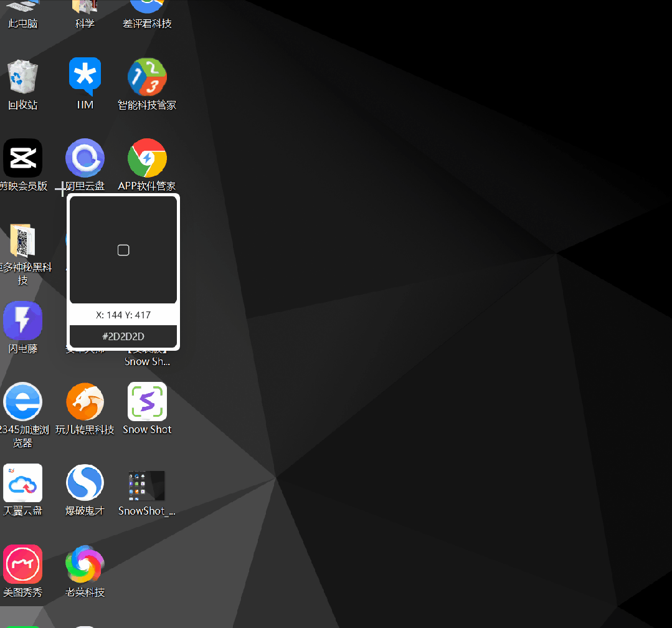Launch the IIM chat app icon
The height and width of the screenshot is (628, 672).
pos(85,76)
